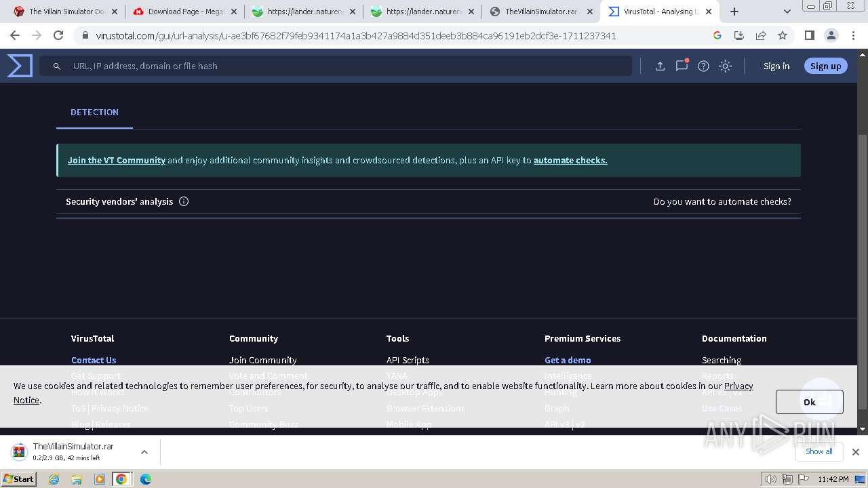The width and height of the screenshot is (868, 488).
Task: Reload the current page
Action: [58, 35]
